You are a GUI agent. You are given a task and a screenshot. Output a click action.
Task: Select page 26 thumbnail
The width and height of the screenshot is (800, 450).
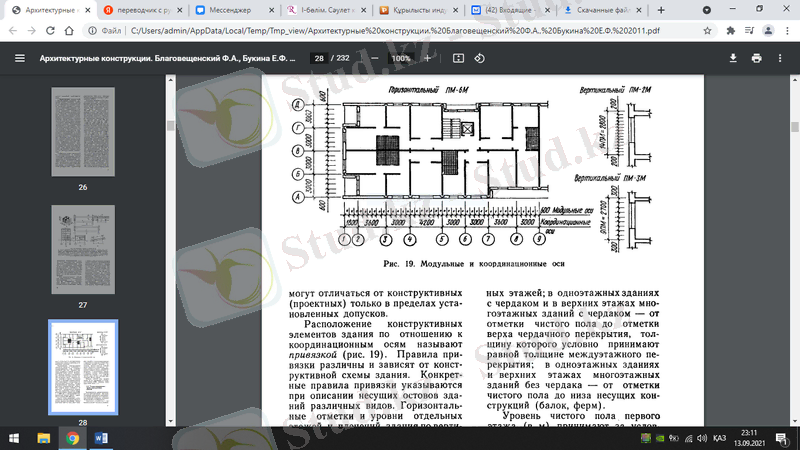pyautogui.click(x=82, y=133)
